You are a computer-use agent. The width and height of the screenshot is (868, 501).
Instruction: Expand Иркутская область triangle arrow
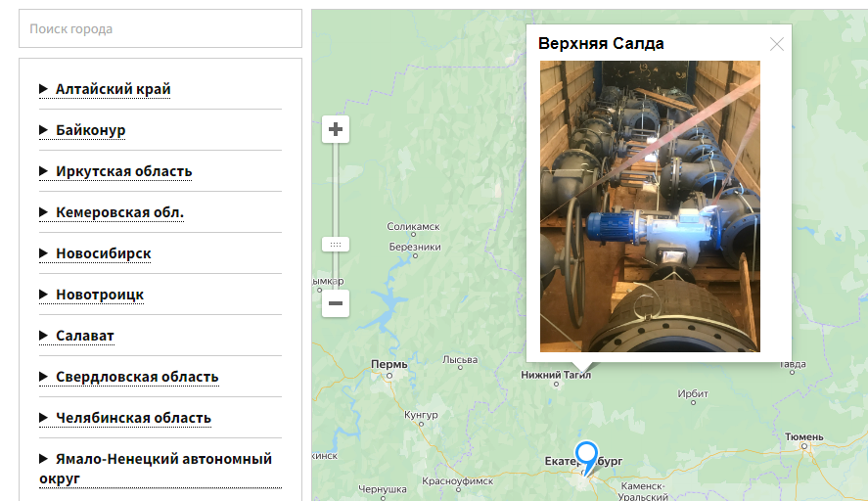click(x=44, y=171)
